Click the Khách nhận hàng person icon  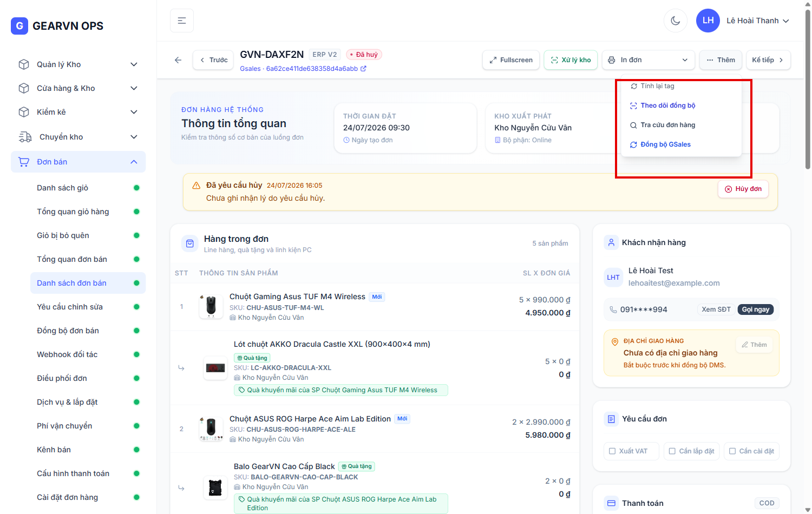tap(611, 242)
